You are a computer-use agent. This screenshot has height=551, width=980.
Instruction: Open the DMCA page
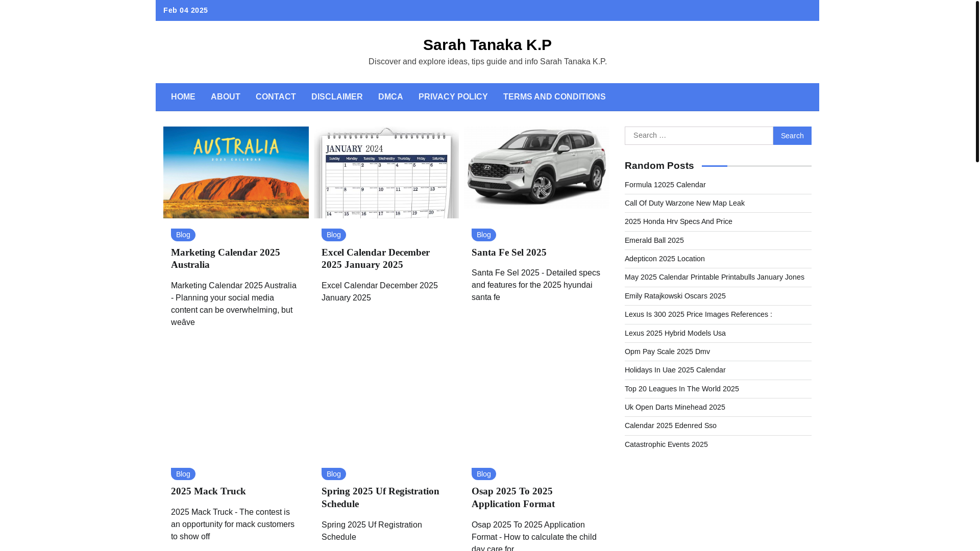pyautogui.click(x=390, y=97)
